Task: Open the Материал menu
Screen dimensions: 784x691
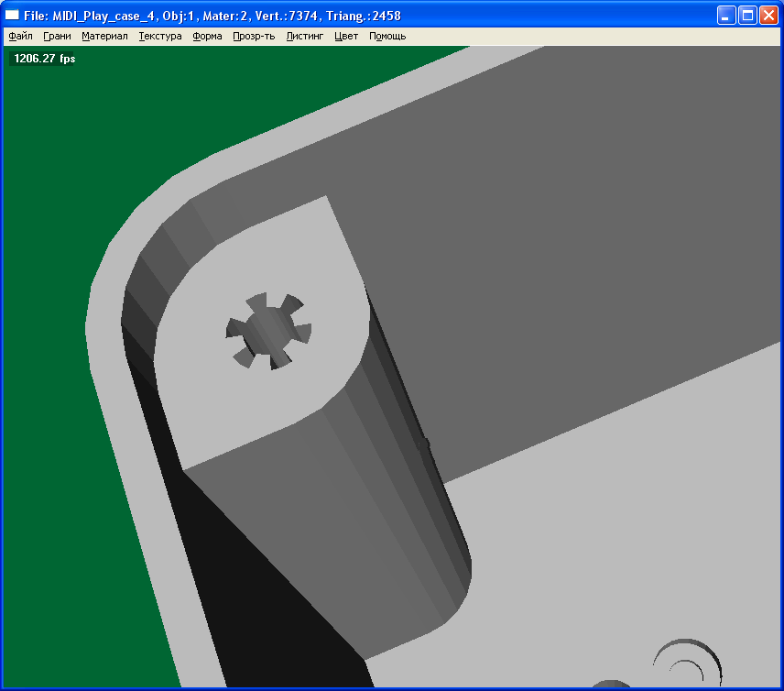Action: pos(104,37)
